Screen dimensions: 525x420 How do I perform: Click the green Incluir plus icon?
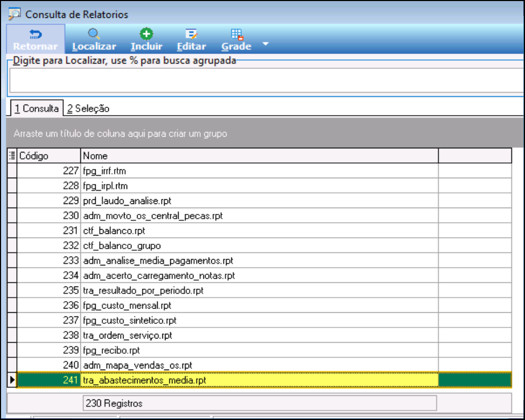coord(146,34)
